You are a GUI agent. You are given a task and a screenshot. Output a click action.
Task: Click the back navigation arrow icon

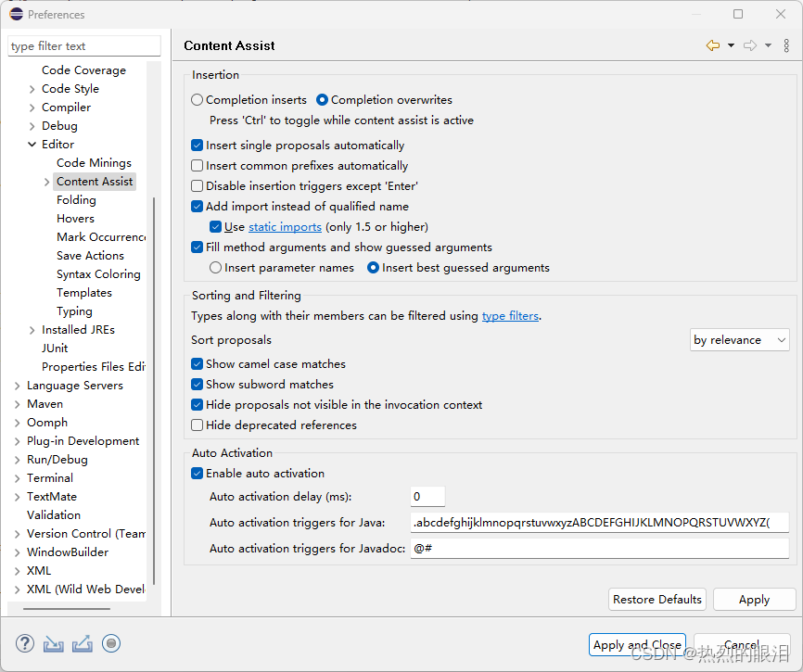point(712,45)
